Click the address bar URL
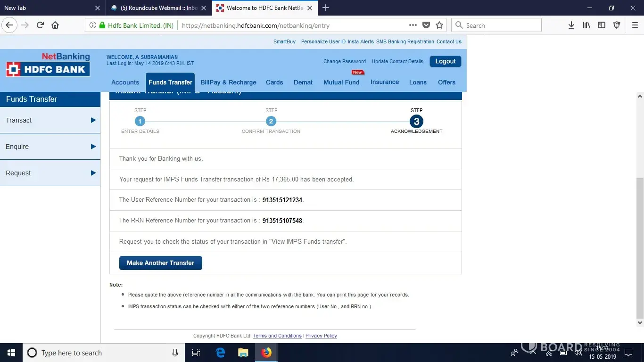Screen dimensions: 644x362 [256, 25]
